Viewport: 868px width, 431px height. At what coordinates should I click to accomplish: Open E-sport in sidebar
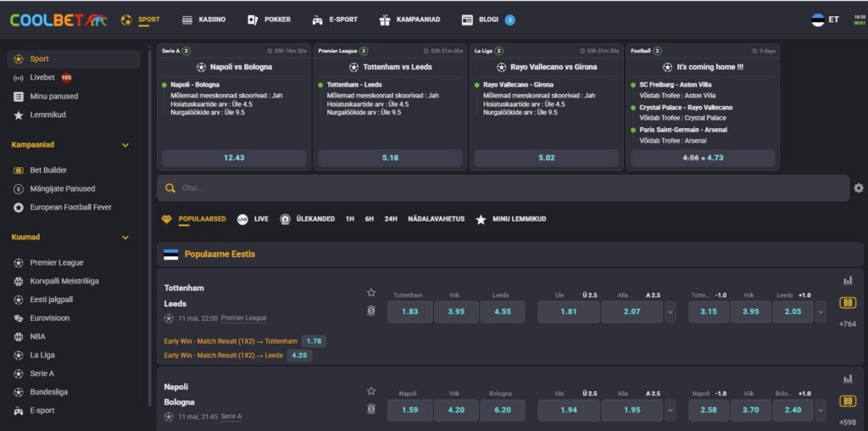click(x=42, y=411)
